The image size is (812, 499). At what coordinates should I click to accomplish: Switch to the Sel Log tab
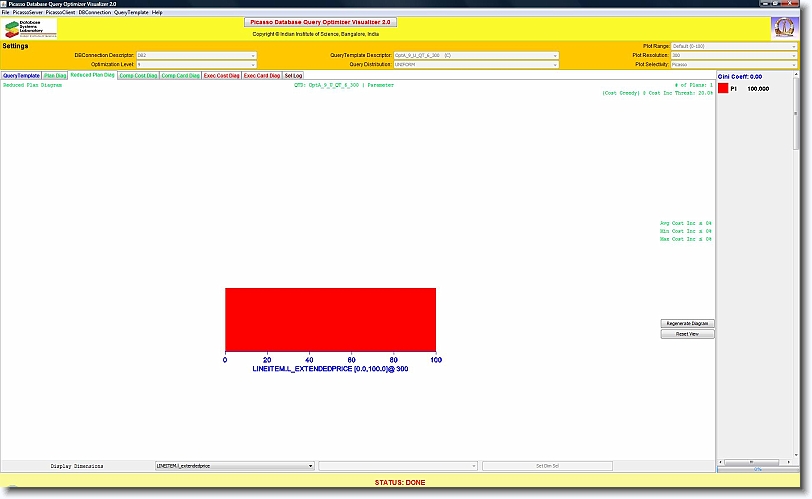(293, 75)
